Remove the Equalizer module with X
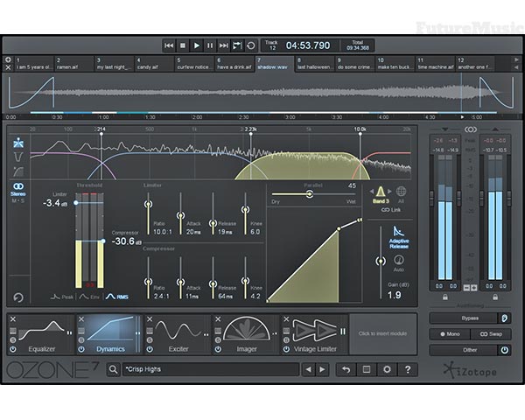 [x=13, y=318]
